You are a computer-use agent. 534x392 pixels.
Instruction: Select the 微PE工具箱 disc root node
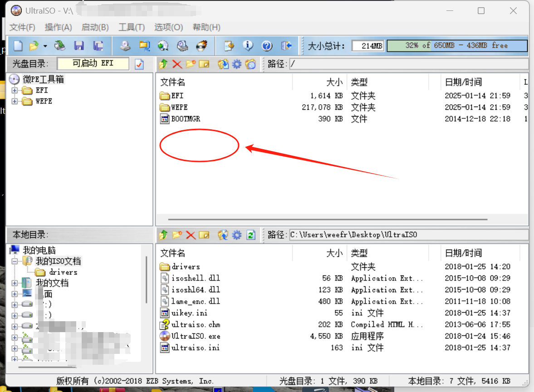tap(43, 79)
